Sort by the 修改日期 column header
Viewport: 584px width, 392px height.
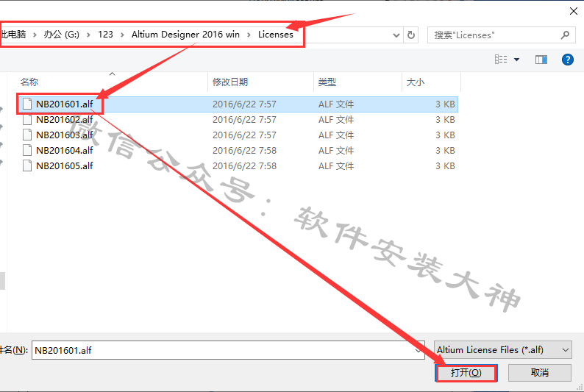click(260, 82)
